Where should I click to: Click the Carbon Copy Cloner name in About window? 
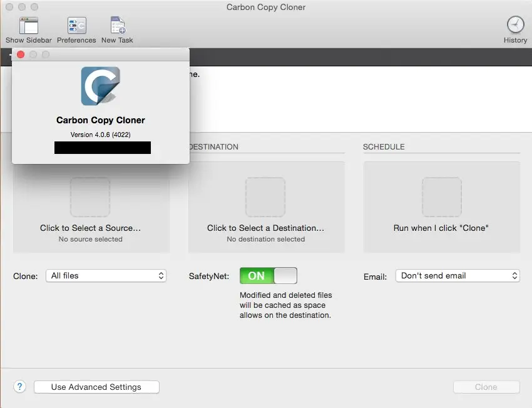pyautogui.click(x=100, y=120)
